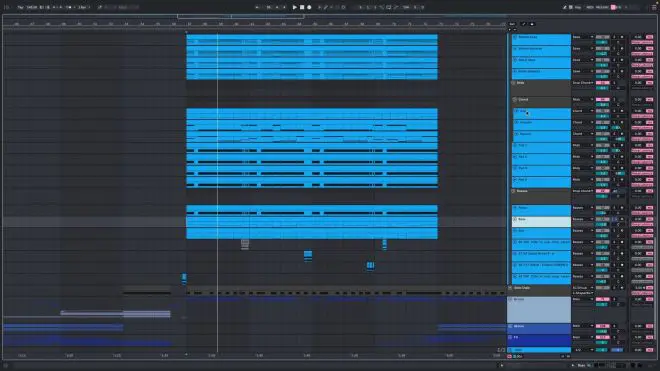The height and width of the screenshot is (371, 660).
Task: Open the Master track's 1/2 output dropdown
Action: 583,350
